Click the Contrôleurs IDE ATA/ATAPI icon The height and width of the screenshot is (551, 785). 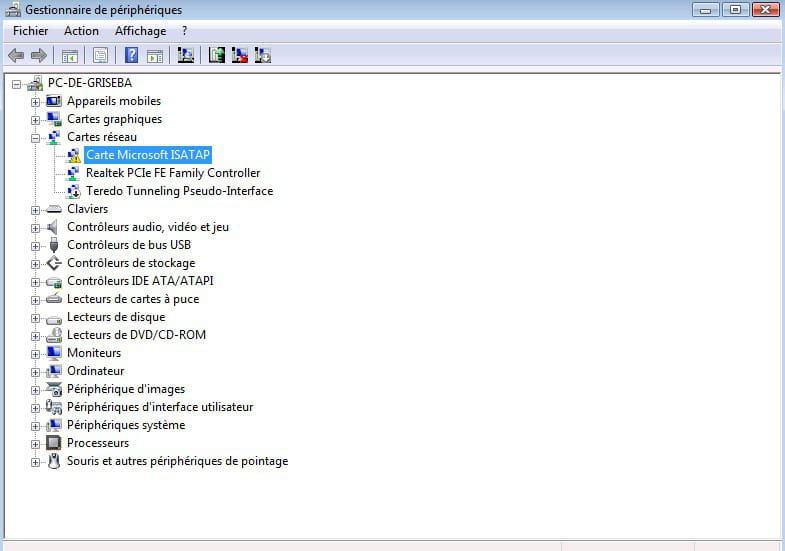pos(54,282)
